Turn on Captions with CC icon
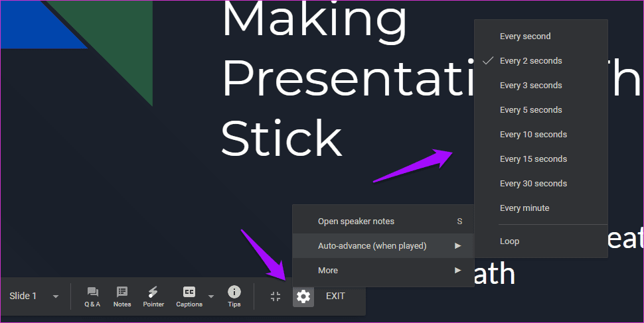The width and height of the screenshot is (644, 323). click(x=189, y=296)
